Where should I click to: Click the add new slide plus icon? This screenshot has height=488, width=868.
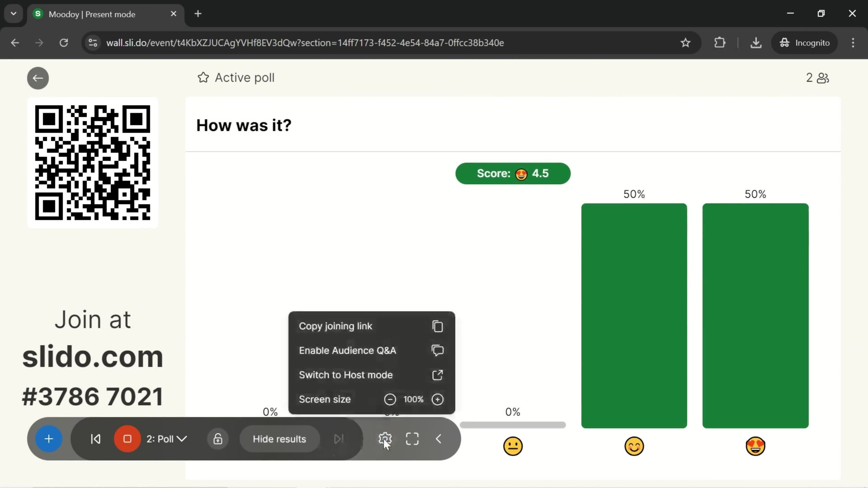49,439
